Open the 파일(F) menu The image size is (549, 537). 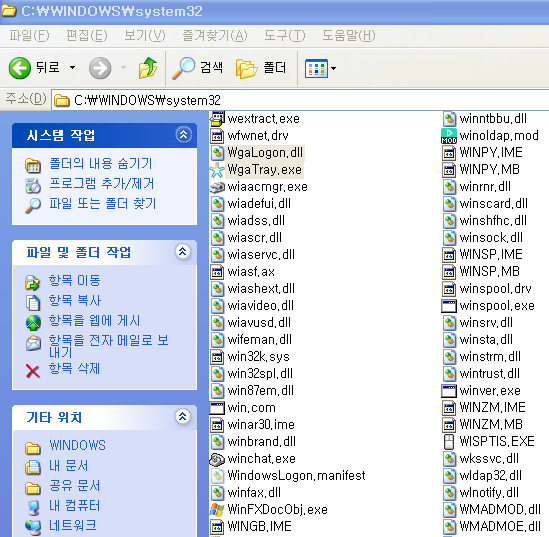pos(29,35)
